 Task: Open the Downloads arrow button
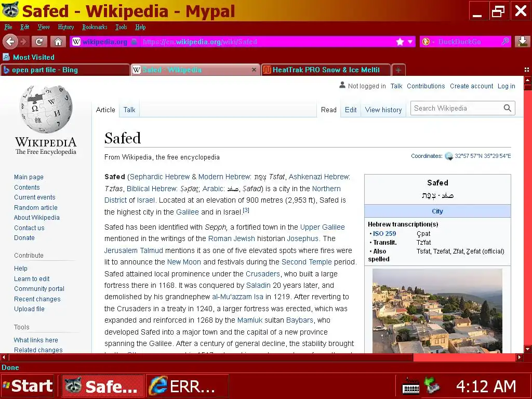coord(523,42)
